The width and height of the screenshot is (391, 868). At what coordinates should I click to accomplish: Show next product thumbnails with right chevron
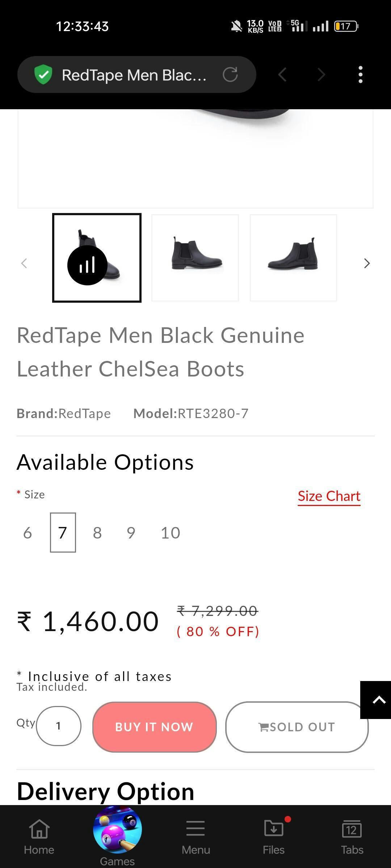(367, 263)
